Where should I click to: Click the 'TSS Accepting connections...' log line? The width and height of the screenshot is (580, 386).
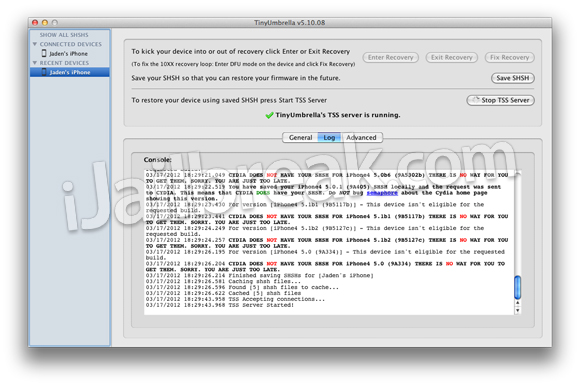(235, 299)
